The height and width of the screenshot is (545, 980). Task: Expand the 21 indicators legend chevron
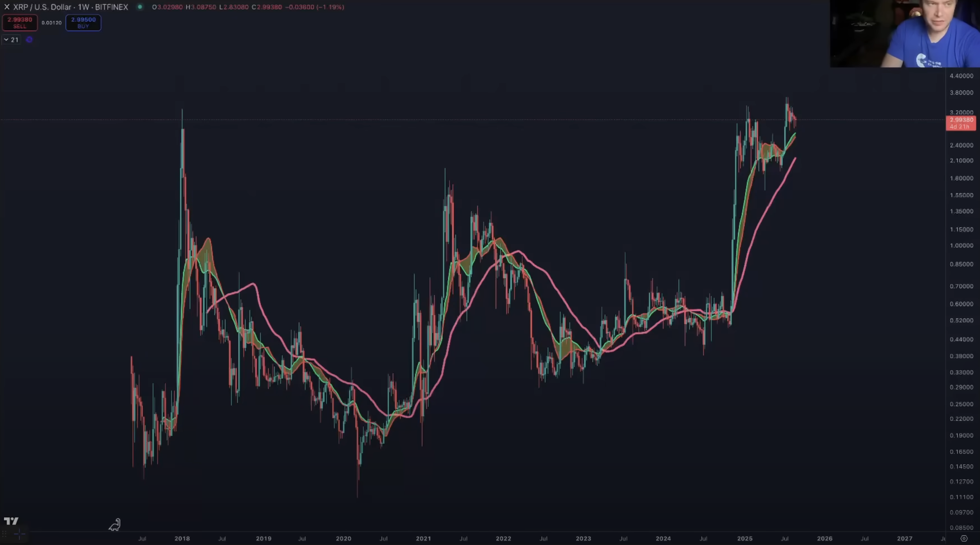coord(6,40)
